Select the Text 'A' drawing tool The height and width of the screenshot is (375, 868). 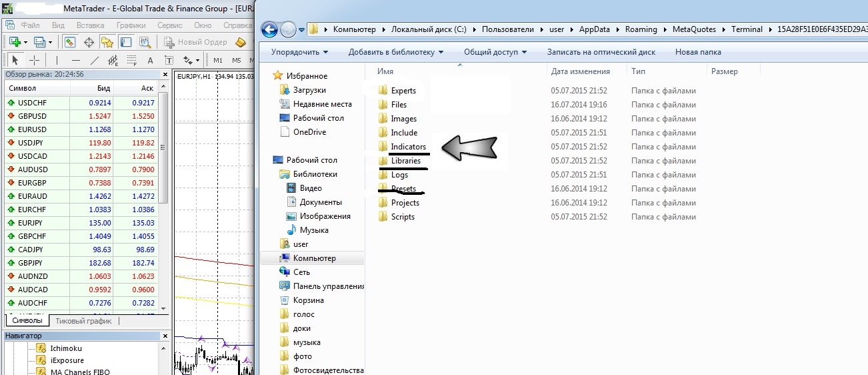pos(151,60)
